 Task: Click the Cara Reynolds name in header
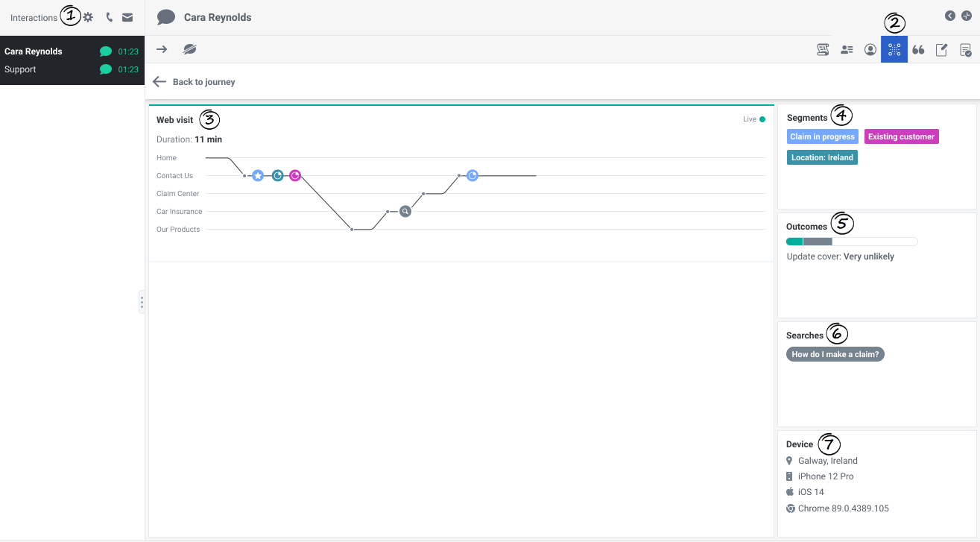(x=218, y=17)
